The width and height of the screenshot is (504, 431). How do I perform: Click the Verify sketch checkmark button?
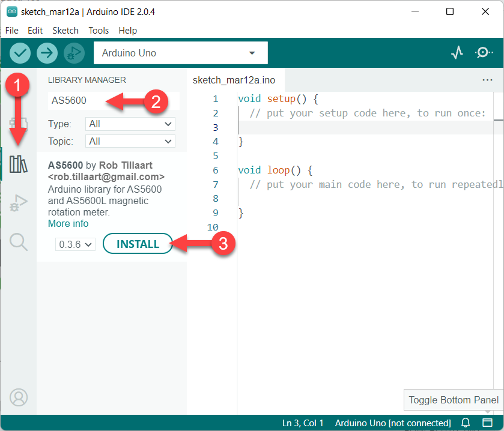pos(20,53)
